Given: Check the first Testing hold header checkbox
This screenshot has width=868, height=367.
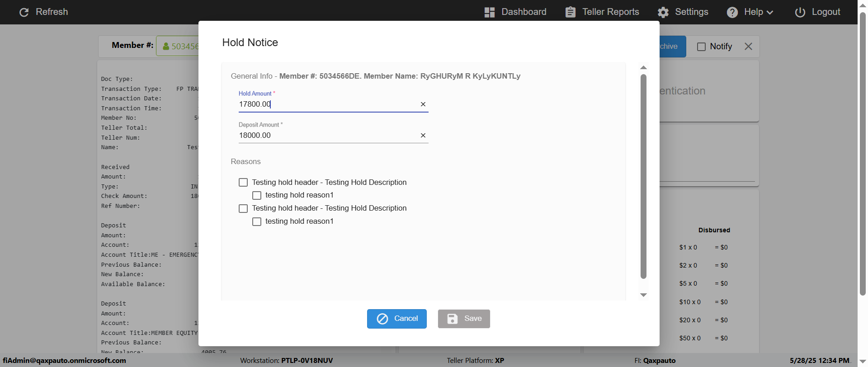Looking at the screenshot, I should pos(243,183).
